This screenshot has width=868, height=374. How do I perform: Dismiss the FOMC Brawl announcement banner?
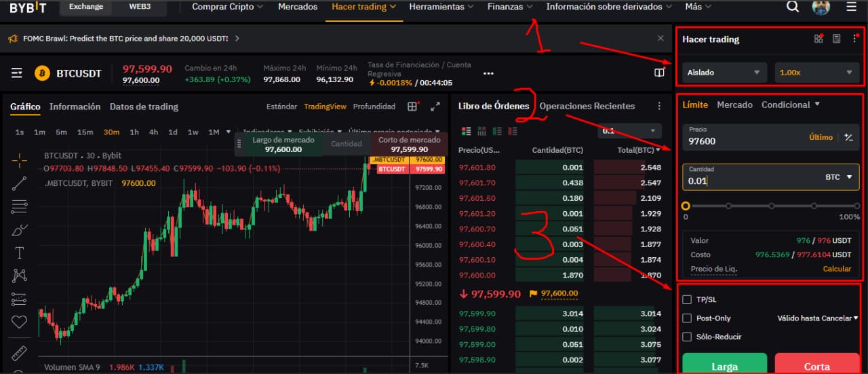click(661, 38)
